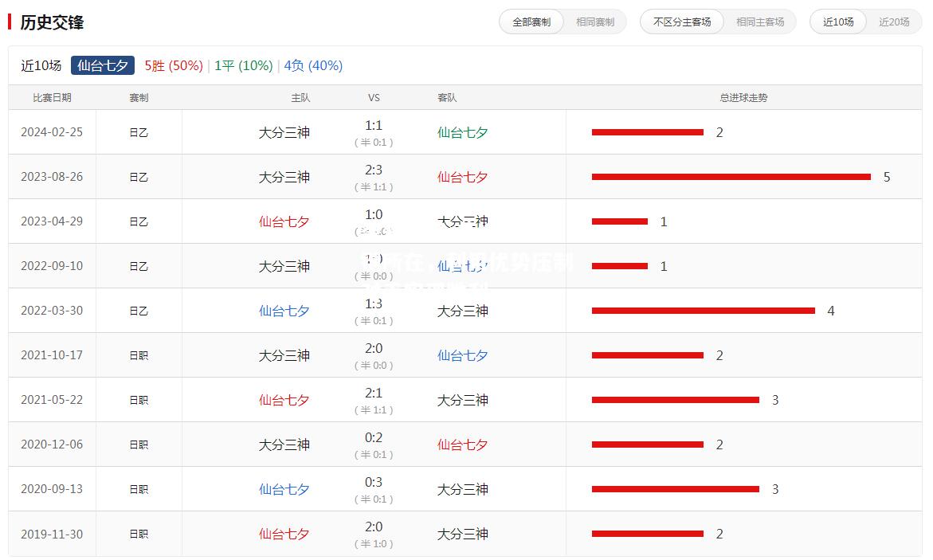Click half-time 半 1:0 in 2019-11-30 row
This screenshot has height=560, width=933.
pyautogui.click(x=374, y=544)
